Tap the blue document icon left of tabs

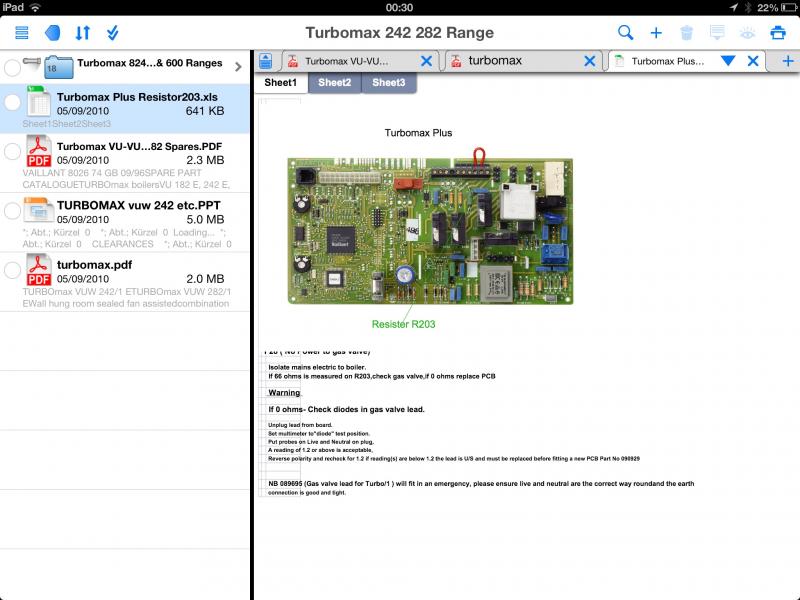click(266, 61)
